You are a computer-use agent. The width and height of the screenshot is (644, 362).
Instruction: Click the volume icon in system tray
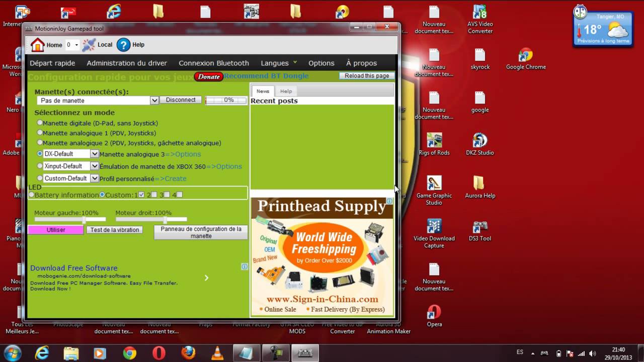(x=593, y=353)
